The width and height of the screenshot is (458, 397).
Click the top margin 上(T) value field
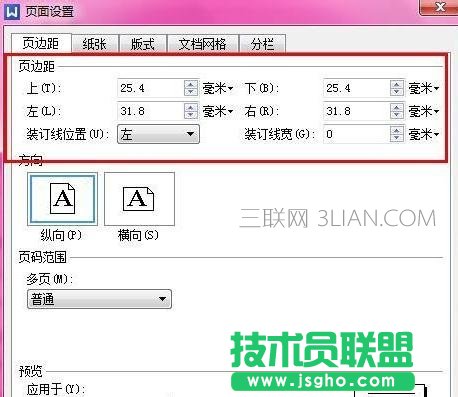tap(151, 88)
